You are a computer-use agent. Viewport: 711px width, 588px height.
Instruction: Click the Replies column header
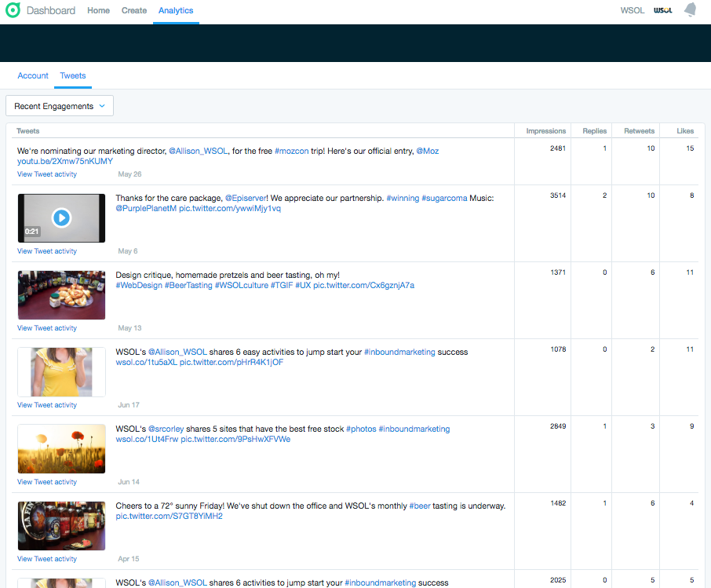(595, 131)
